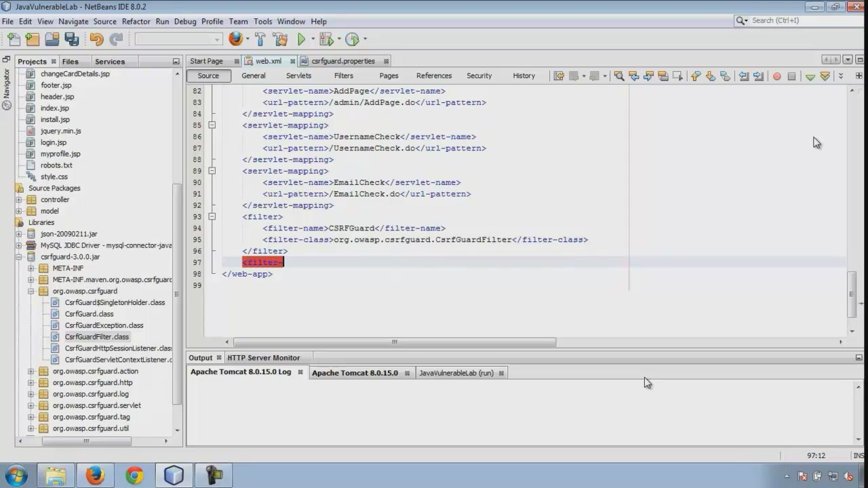Collapse the csrfguard-3.0.0.jar node

pos(19,257)
